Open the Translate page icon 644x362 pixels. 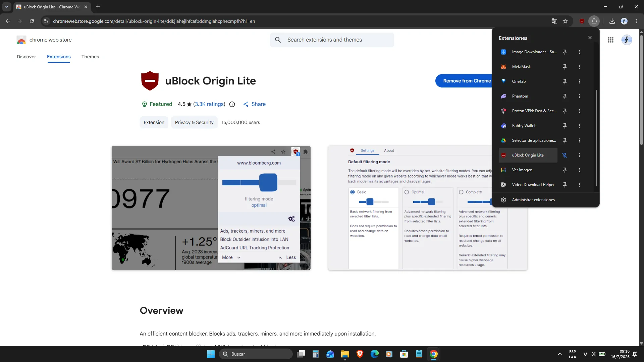click(x=554, y=21)
